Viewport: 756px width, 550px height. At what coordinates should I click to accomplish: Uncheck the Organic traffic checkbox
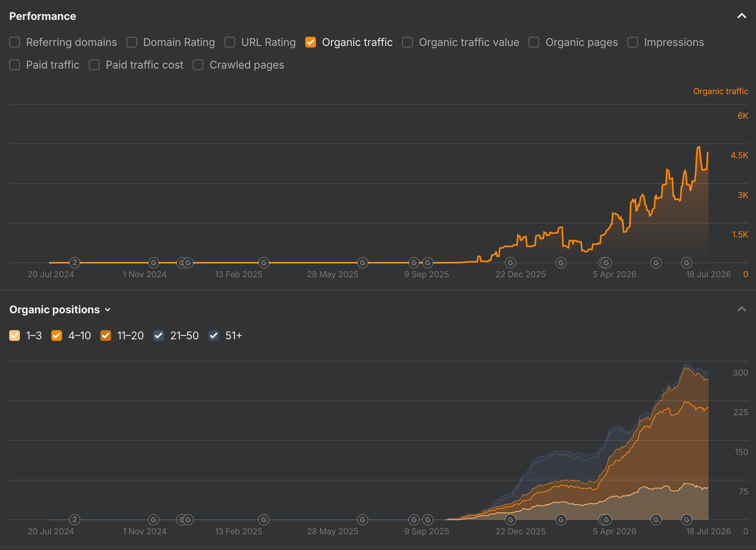[x=311, y=42]
